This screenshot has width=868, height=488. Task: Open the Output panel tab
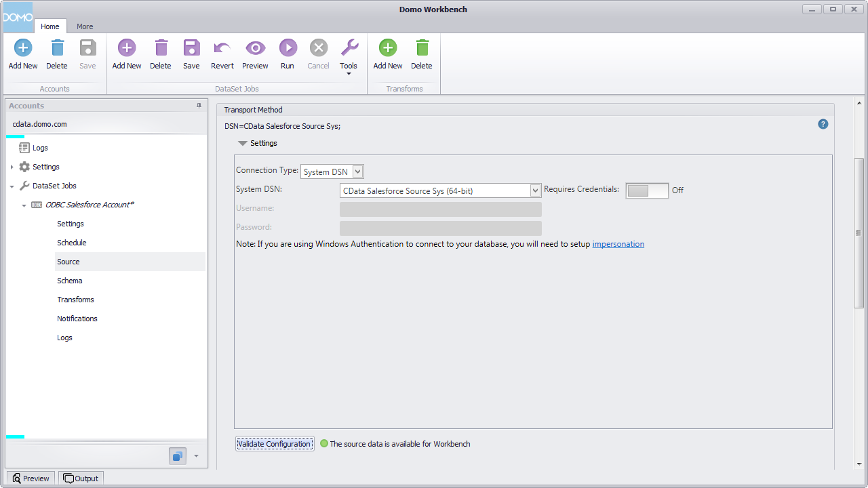click(80, 478)
